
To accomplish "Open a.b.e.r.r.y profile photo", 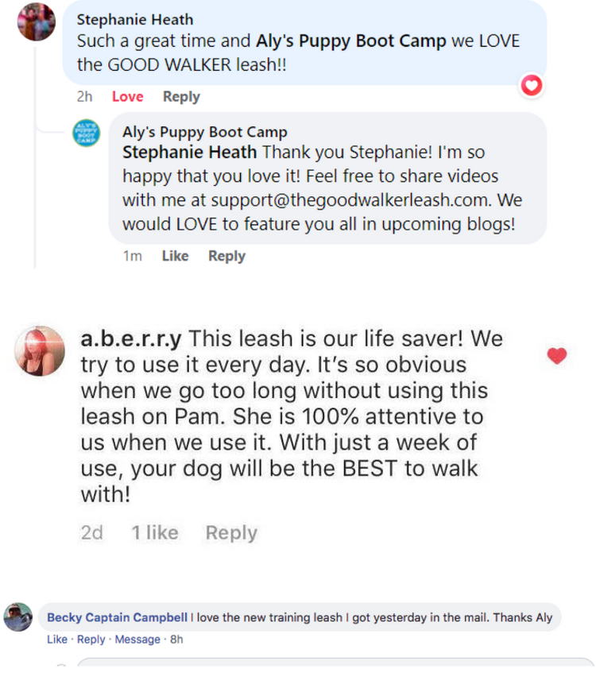I will pyautogui.click(x=40, y=351).
